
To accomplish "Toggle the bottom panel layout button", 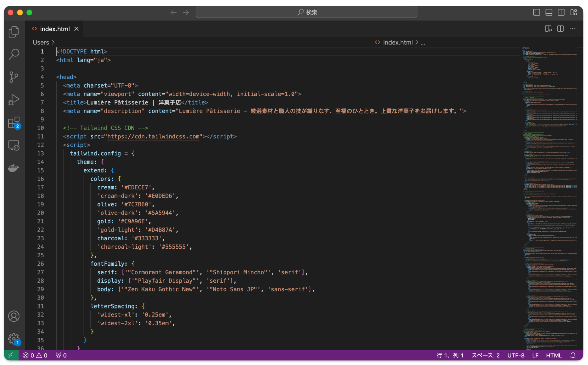I will pos(549,12).
